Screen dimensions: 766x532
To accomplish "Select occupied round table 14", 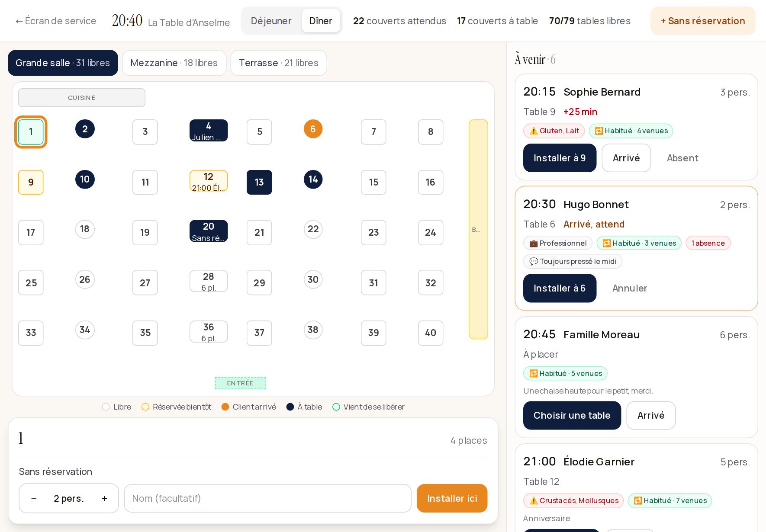I will (x=313, y=179).
